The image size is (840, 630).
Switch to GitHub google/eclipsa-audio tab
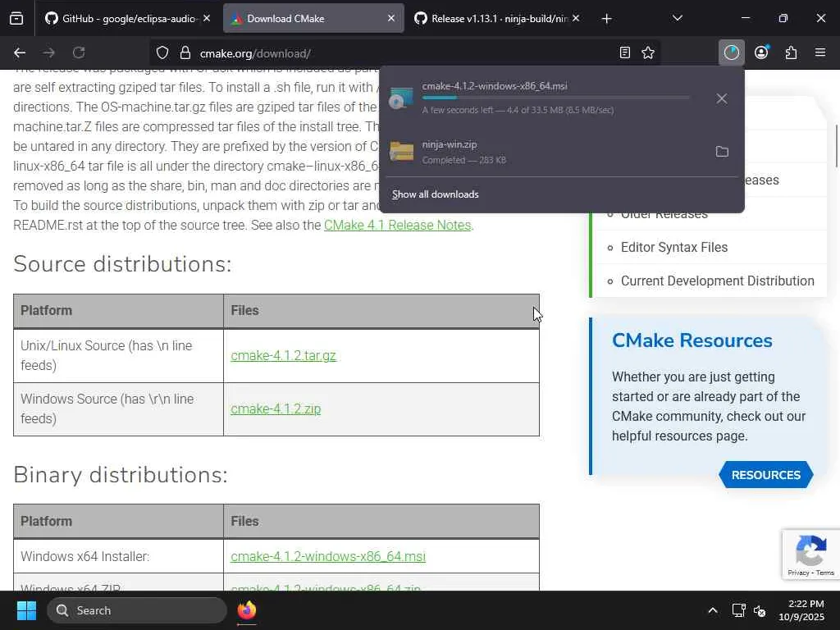[127, 18]
